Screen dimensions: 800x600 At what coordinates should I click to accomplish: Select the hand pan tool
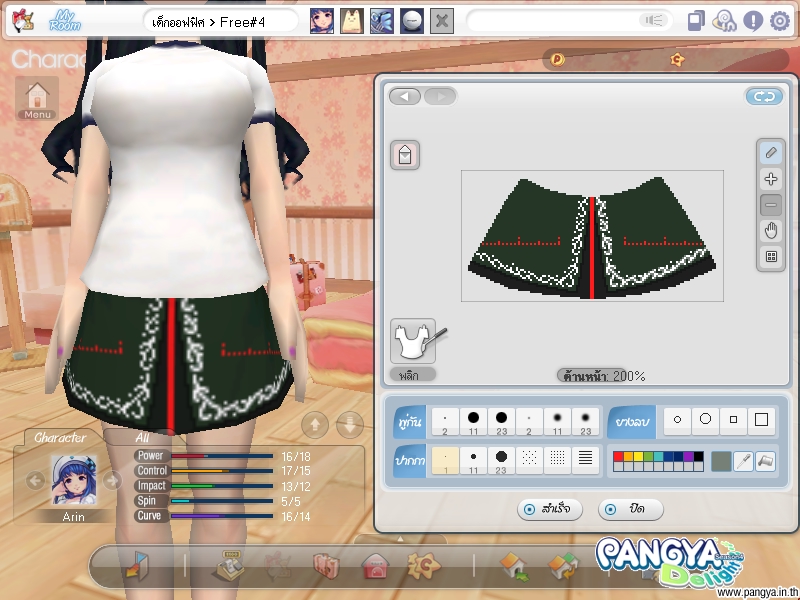pyautogui.click(x=771, y=231)
